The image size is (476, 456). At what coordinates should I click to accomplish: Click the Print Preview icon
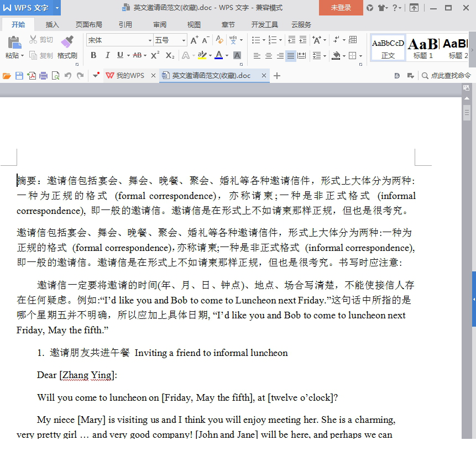(x=55, y=76)
